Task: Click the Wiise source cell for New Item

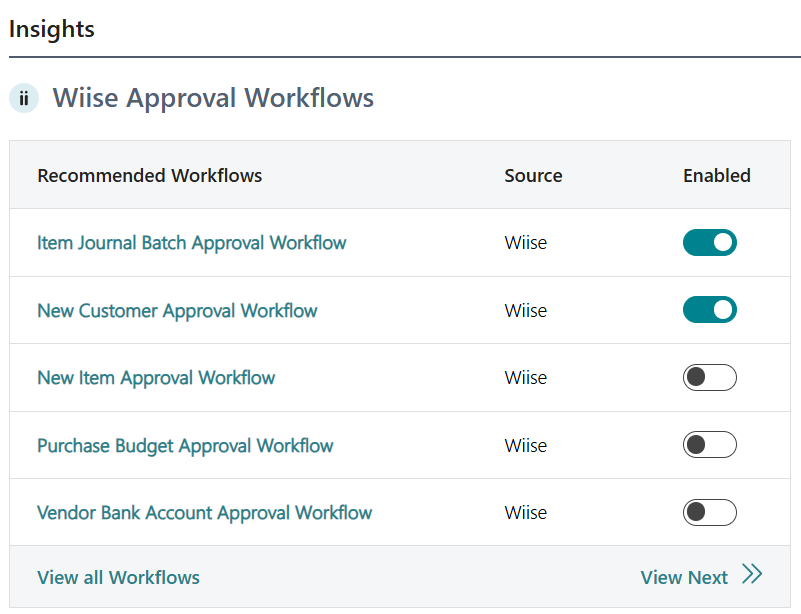Action: 525,378
